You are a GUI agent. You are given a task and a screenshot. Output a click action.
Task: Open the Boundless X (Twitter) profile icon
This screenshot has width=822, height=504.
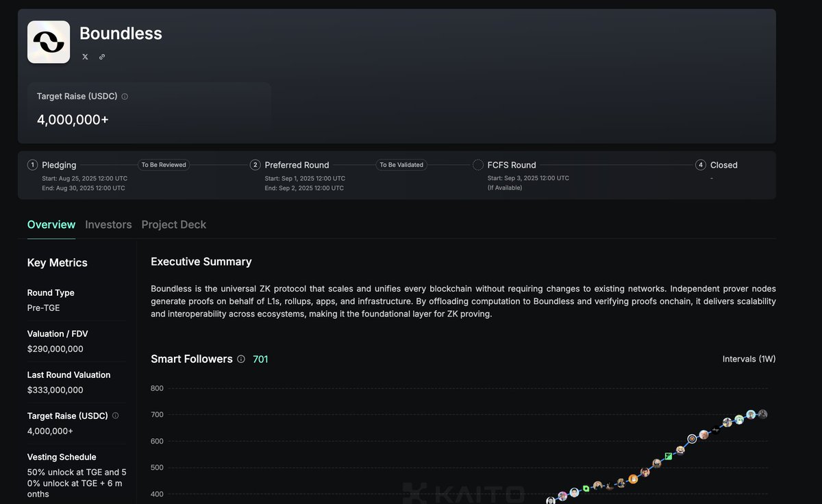click(x=85, y=57)
